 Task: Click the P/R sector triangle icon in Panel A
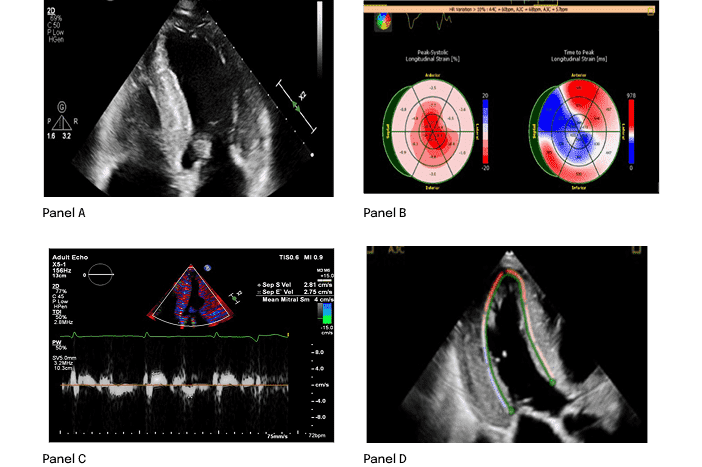click(61, 123)
